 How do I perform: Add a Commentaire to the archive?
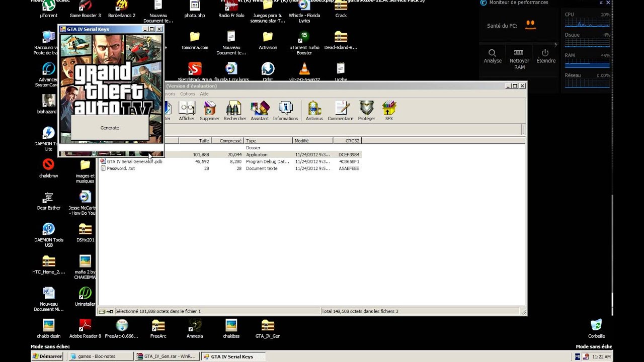pyautogui.click(x=341, y=111)
